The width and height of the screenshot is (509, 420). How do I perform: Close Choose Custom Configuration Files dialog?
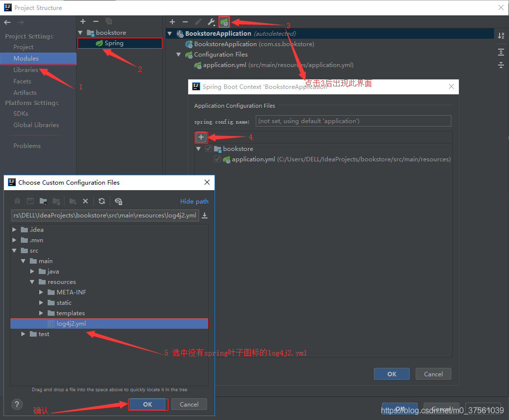coord(207,182)
